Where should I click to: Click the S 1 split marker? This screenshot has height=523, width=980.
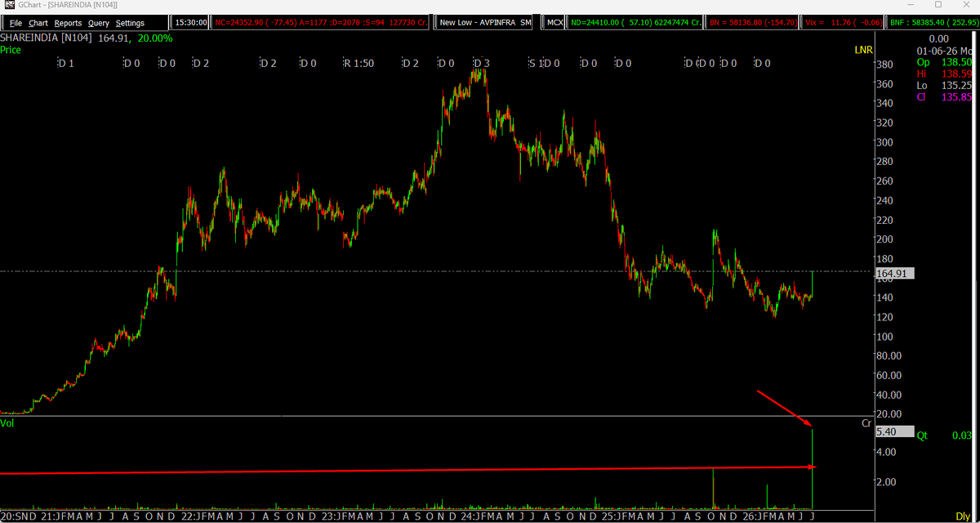(x=535, y=63)
